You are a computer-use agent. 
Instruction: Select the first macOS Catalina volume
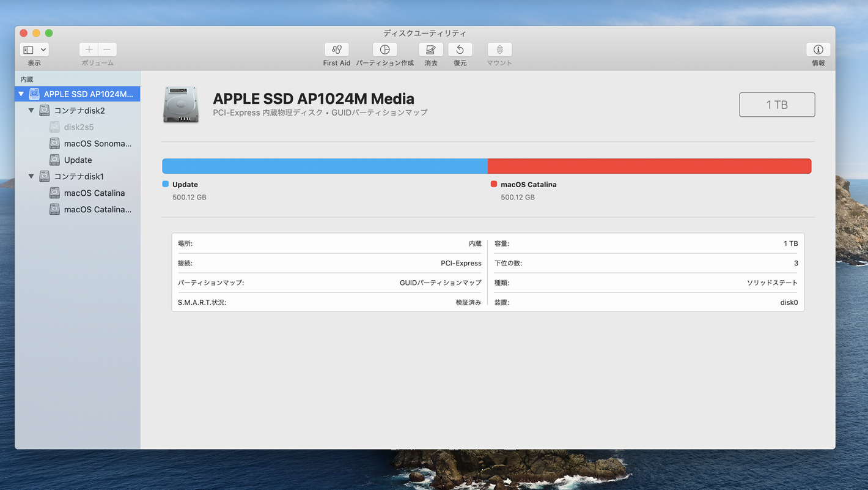point(94,193)
